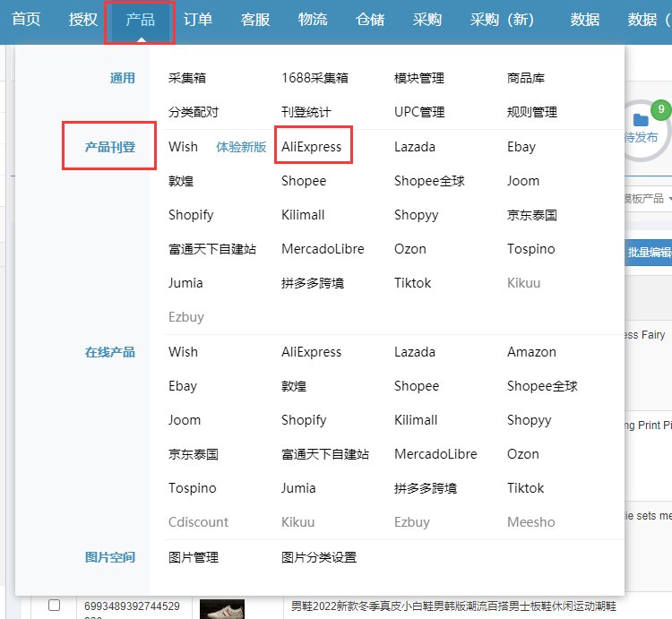Click Lazada under 在线产品
The width and height of the screenshot is (672, 619).
[415, 352]
